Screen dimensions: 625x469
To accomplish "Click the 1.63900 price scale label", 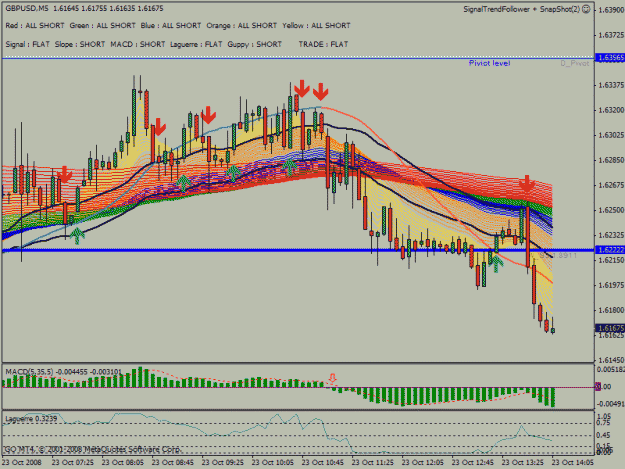I will click(x=611, y=10).
